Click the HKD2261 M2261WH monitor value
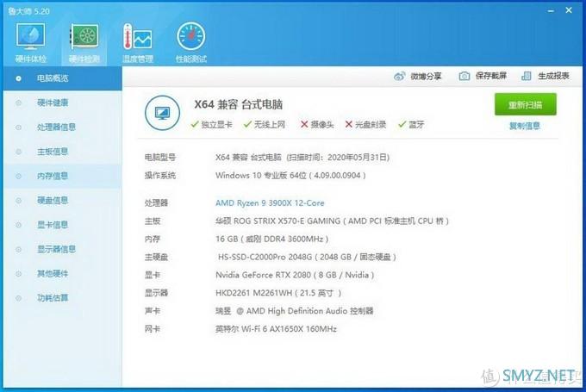The image size is (586, 392). coord(278,293)
